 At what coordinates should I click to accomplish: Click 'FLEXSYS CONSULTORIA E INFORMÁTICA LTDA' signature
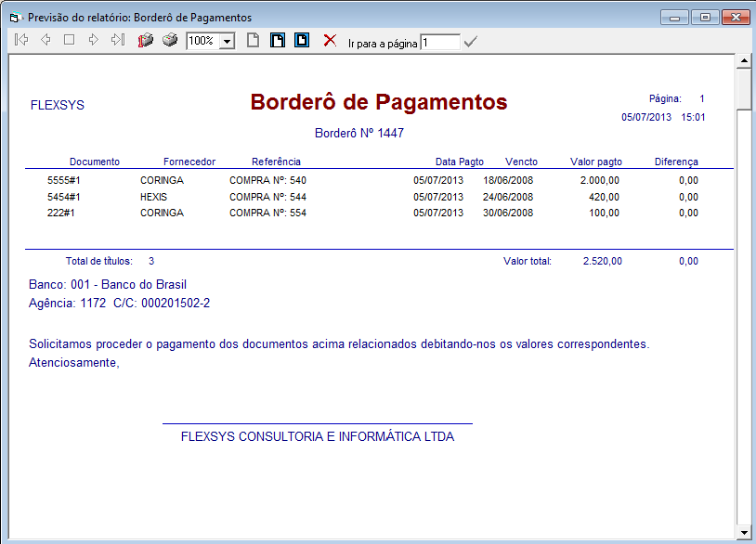[x=318, y=436]
